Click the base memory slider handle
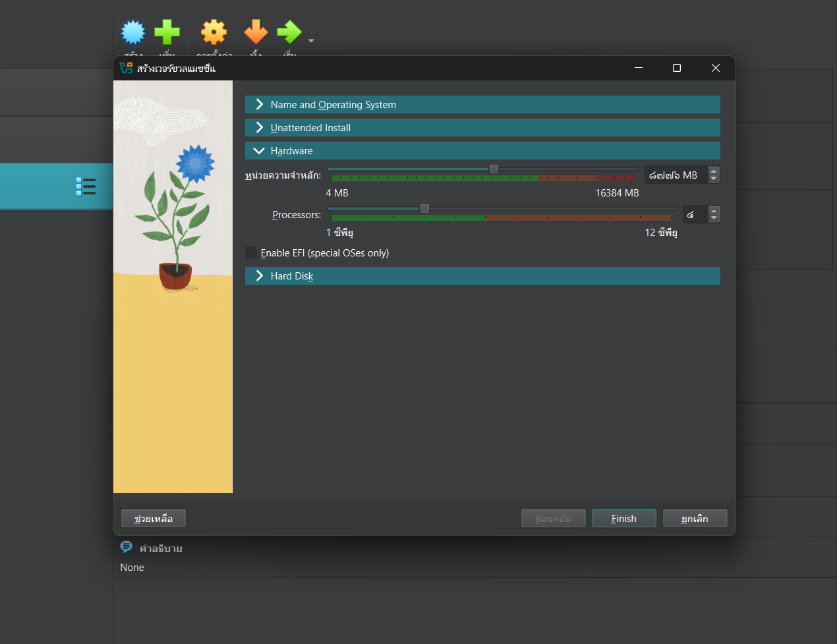This screenshot has height=644, width=837. point(494,169)
